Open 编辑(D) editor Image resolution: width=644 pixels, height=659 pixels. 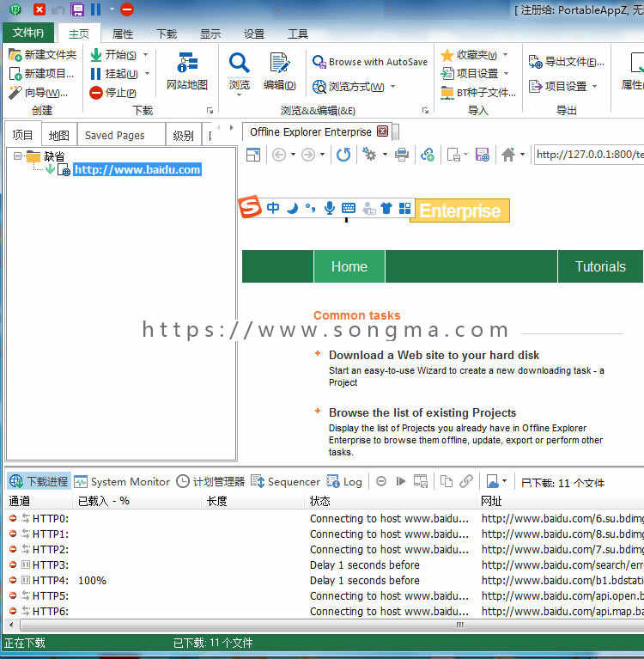279,70
